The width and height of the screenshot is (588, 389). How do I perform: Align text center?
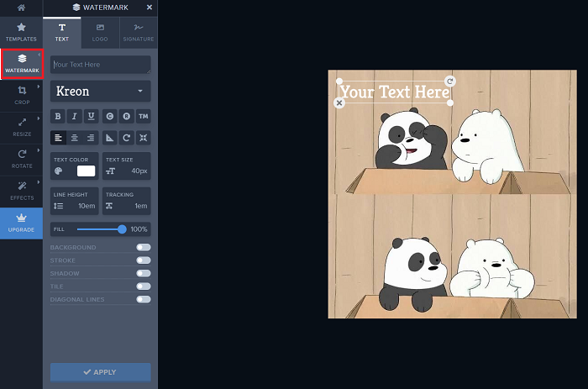[75, 138]
